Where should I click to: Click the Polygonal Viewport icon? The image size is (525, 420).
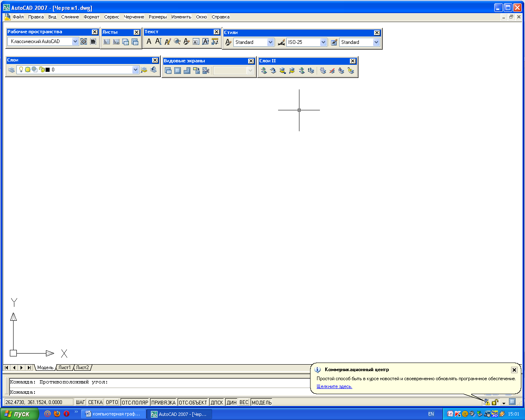[x=187, y=71]
